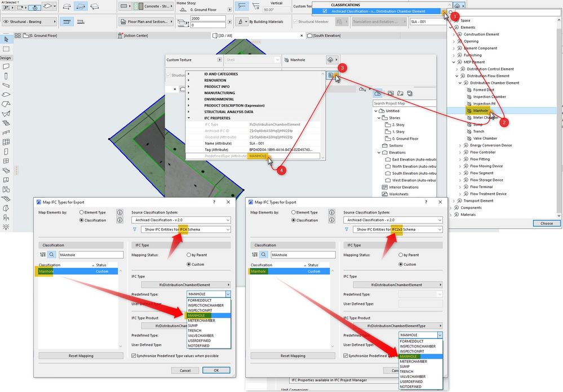Select the Column tool under Design
The height and width of the screenshot is (392, 563).
coord(6,75)
